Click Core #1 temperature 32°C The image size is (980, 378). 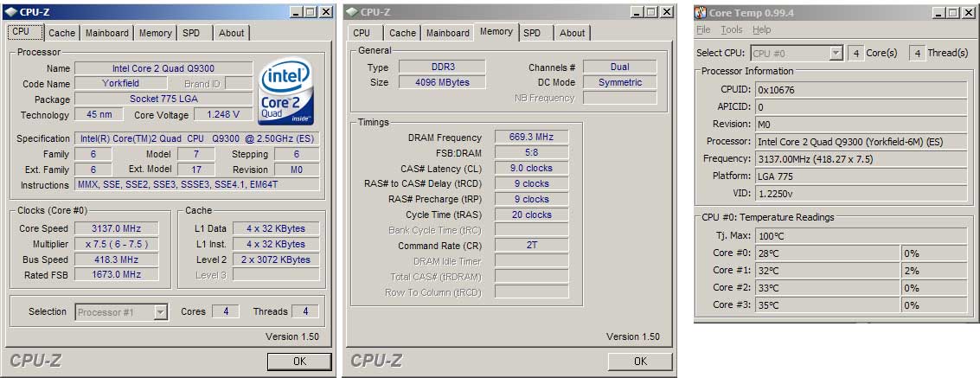(x=828, y=271)
